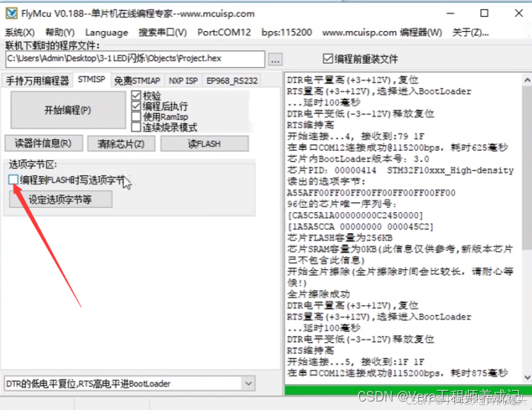This screenshot has width=532, height=410.
Task: Click log line "芯片FLASH容量为256KB"
Action: coord(340,238)
